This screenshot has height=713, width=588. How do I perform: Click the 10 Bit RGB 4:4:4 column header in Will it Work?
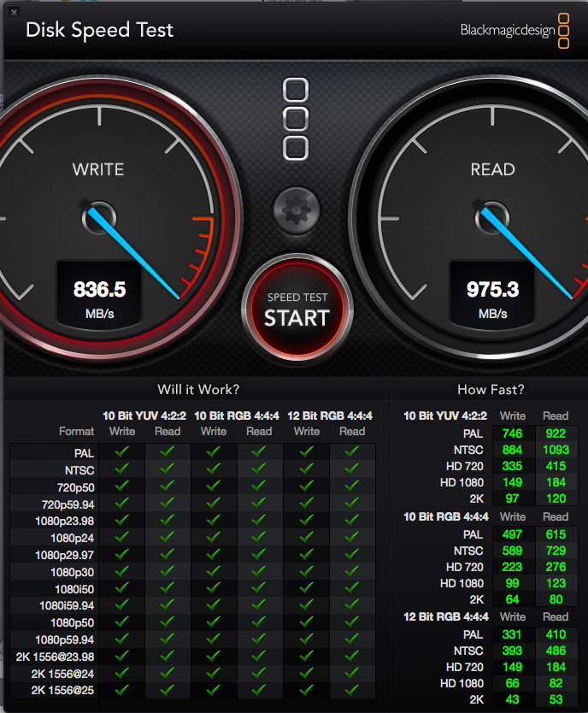(237, 416)
